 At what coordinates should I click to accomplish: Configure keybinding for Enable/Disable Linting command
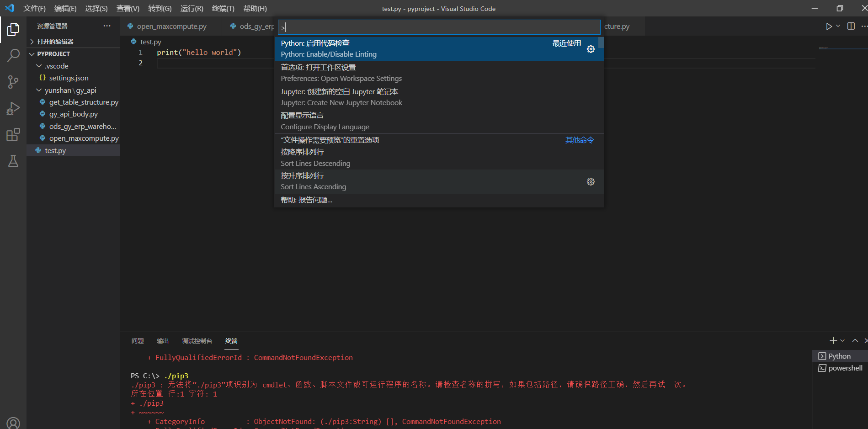591,49
